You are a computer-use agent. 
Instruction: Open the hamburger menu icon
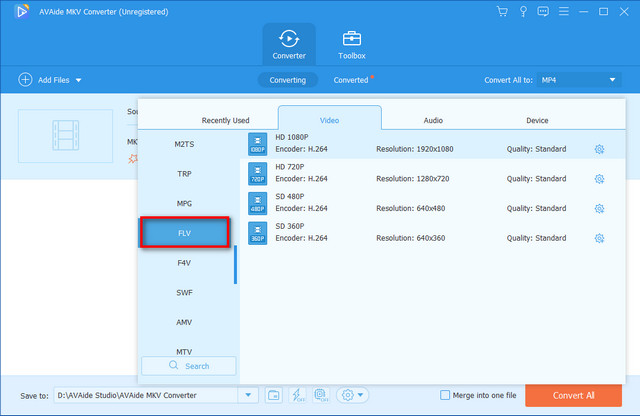pos(564,11)
